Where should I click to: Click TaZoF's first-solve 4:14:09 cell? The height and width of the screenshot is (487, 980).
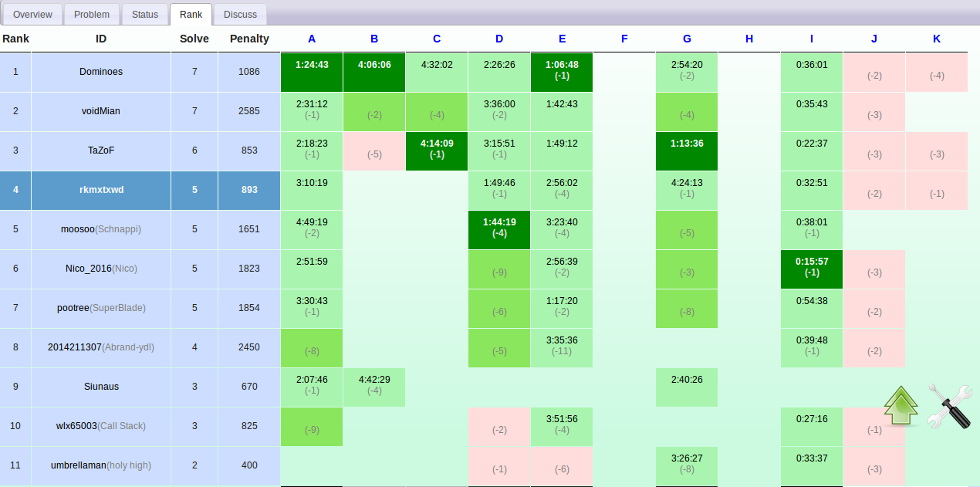437,150
